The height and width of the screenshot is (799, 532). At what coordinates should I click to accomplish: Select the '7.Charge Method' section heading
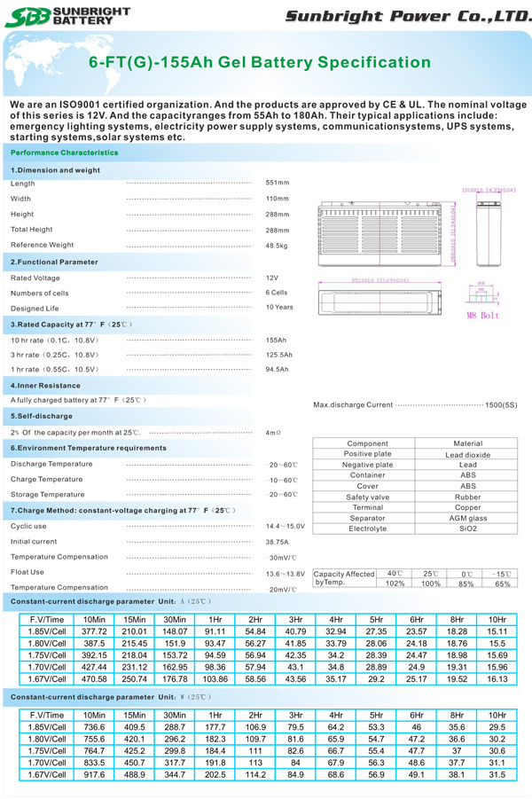(x=123, y=510)
